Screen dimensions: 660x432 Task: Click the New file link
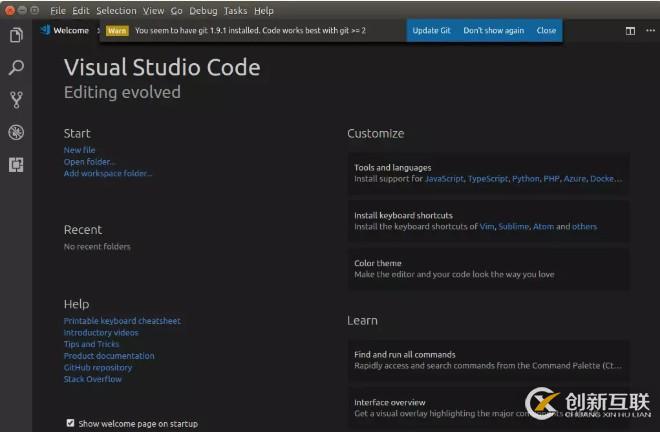(79, 150)
